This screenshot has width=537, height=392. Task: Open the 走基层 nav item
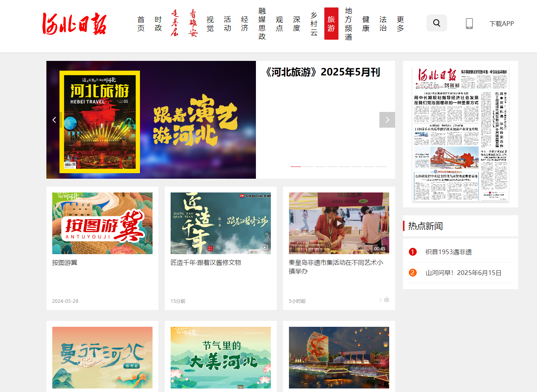pyautogui.click(x=175, y=24)
